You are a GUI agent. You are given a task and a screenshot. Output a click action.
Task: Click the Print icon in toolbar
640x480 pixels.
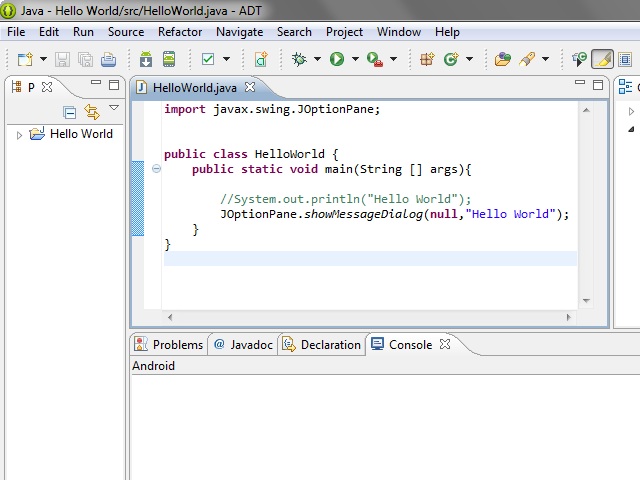[108, 60]
